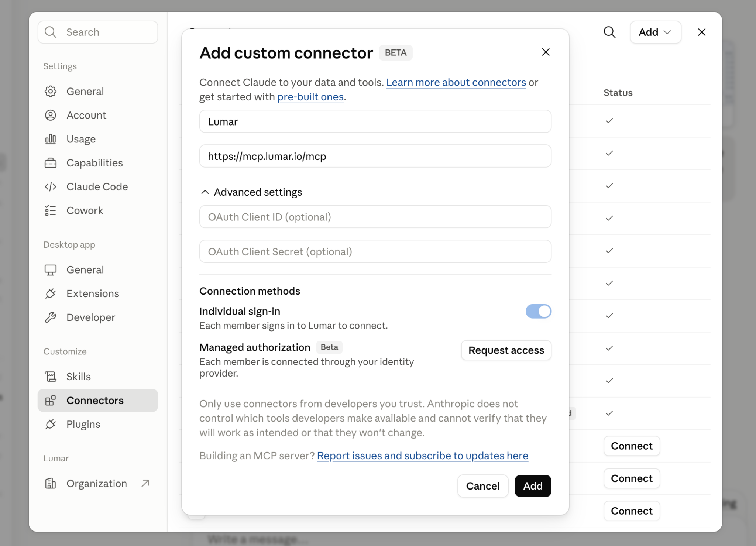Click the Developer wrench icon
This screenshot has width=756, height=546.
pyautogui.click(x=51, y=317)
